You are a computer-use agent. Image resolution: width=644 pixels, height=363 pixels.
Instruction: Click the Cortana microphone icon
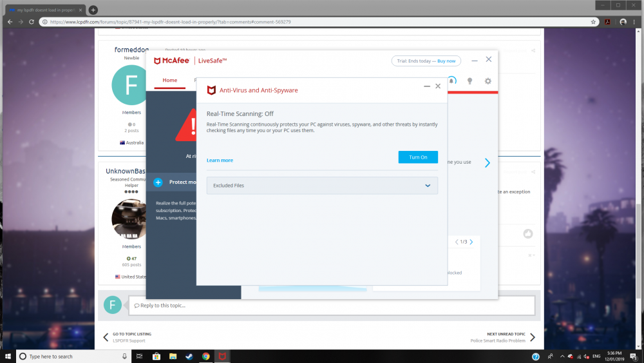point(124,357)
